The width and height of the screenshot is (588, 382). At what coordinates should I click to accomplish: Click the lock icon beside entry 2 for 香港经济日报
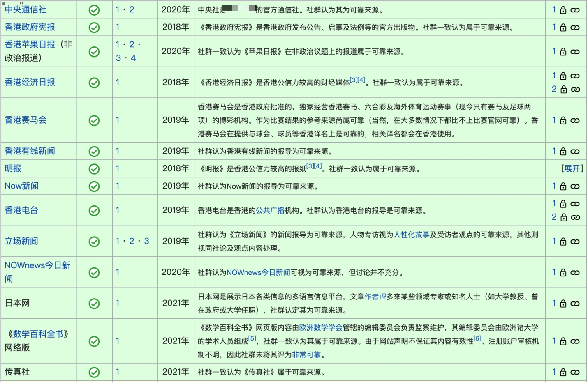point(564,90)
